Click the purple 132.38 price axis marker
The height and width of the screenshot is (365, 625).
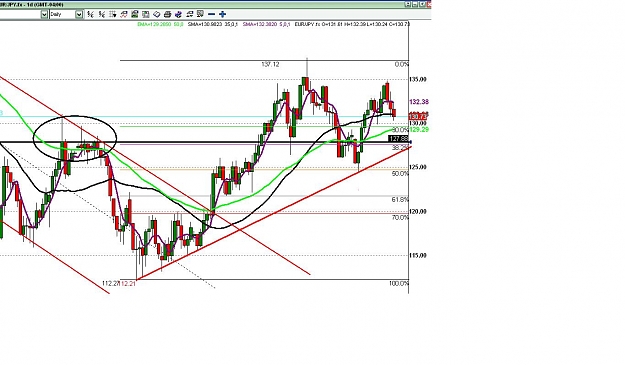pos(419,102)
